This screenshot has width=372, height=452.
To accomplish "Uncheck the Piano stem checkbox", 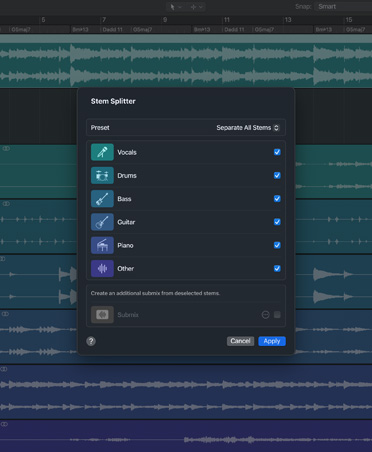I will pyautogui.click(x=277, y=245).
